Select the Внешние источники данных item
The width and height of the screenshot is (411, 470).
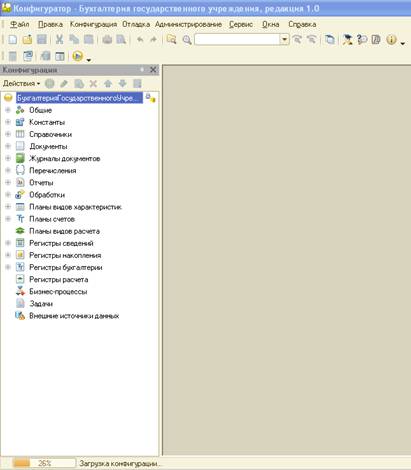pos(74,316)
